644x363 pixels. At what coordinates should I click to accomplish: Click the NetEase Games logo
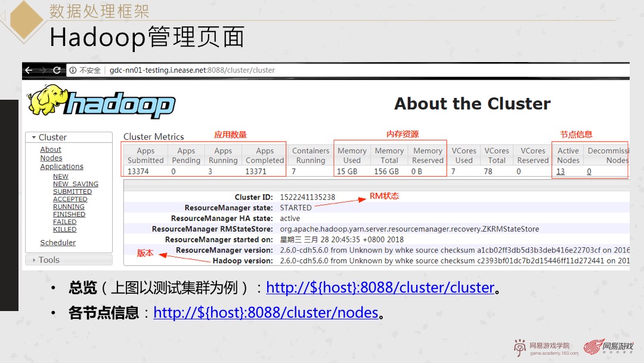click(x=608, y=347)
